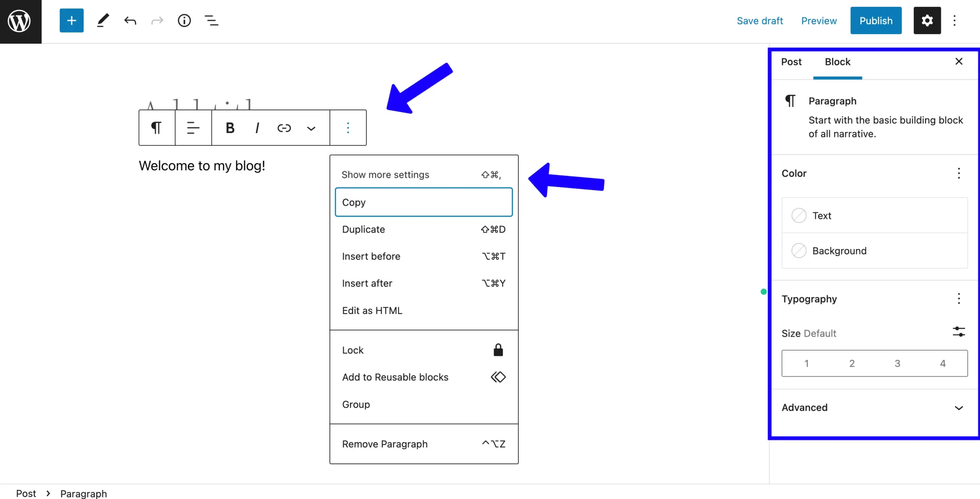Toggle bold formatting
Image resolution: width=980 pixels, height=499 pixels.
(x=230, y=128)
